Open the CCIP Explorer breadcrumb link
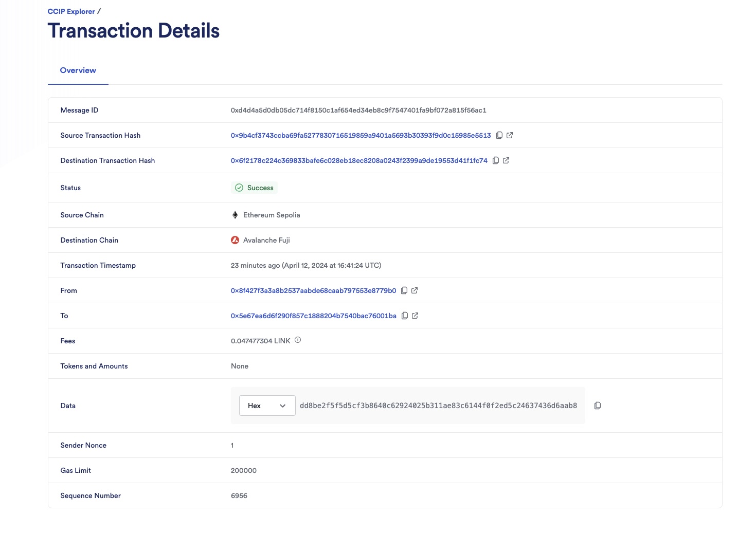This screenshot has width=756, height=534. point(70,11)
